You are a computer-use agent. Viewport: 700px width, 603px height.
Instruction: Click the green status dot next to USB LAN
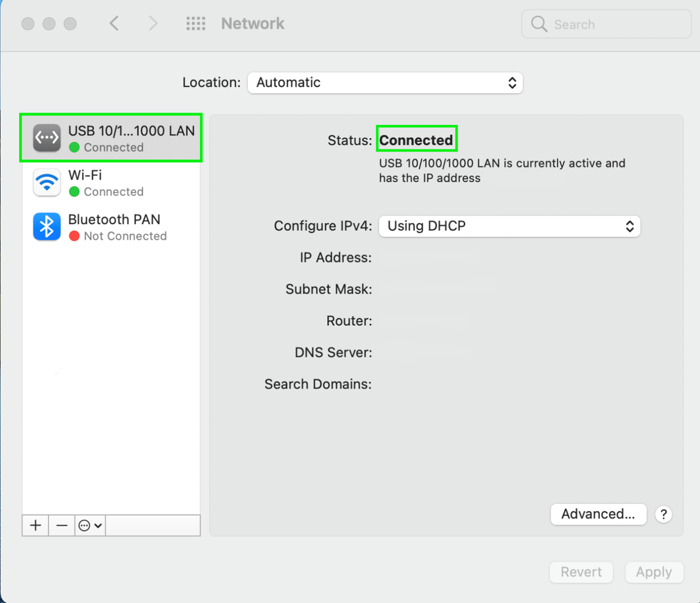pos(75,148)
